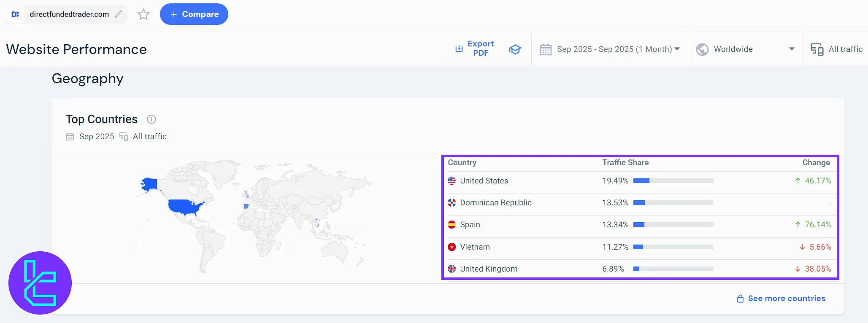Sort by Change column header
This screenshot has width=868, height=323.
point(816,163)
